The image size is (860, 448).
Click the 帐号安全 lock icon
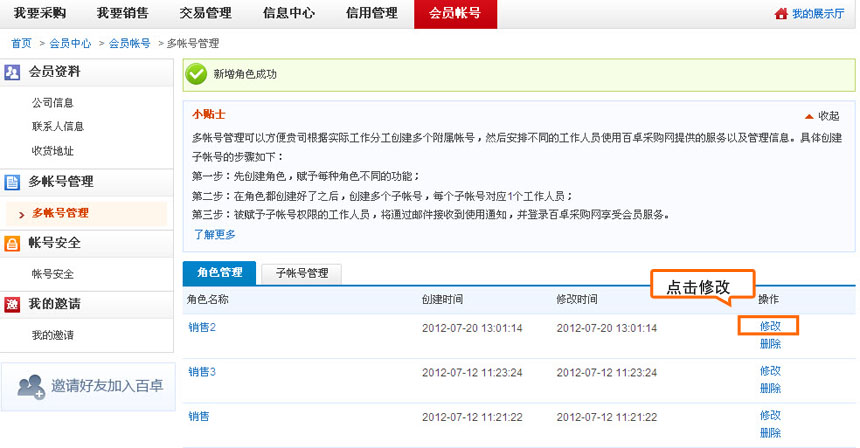(13, 243)
